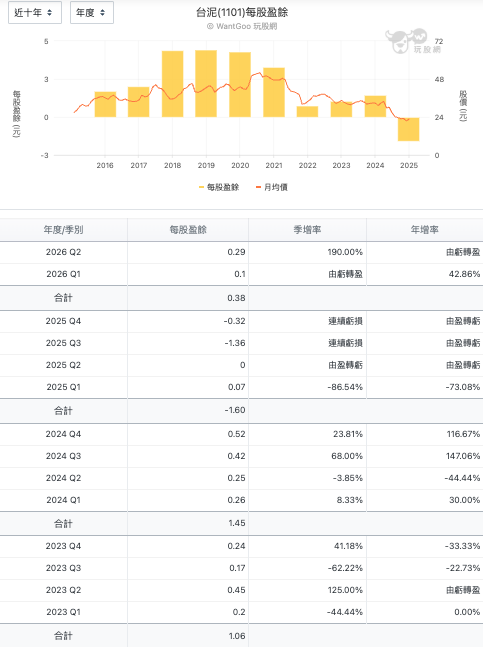Select the -73.08% yearly growth cell
The image size is (483, 647).
[x=463, y=387]
